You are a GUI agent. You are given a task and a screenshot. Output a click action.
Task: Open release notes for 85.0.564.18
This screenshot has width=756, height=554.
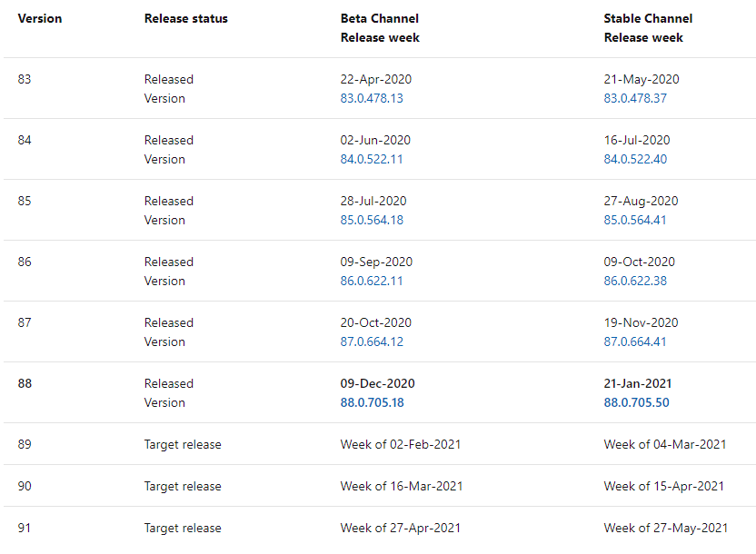(x=372, y=220)
